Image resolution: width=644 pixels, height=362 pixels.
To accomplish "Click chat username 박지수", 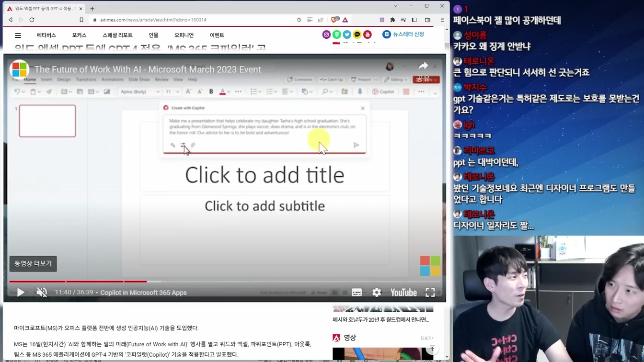I will point(475,87).
